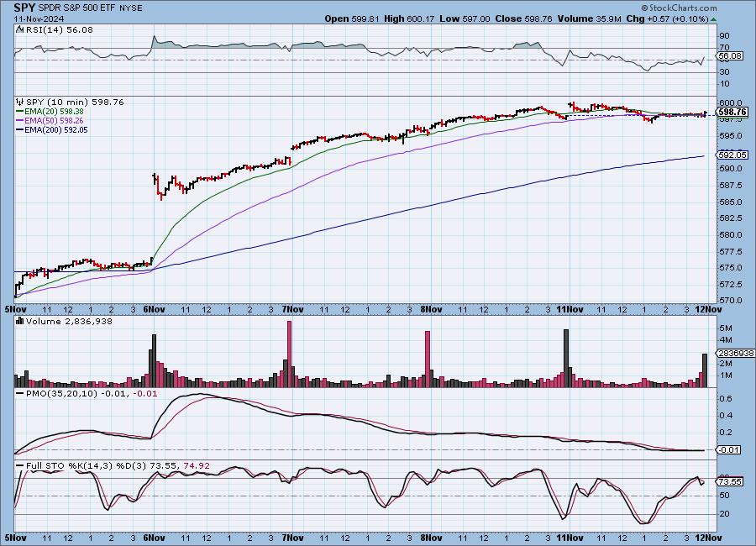
Task: Click the tall 11Nov opening volume bar
Action: click(566, 359)
